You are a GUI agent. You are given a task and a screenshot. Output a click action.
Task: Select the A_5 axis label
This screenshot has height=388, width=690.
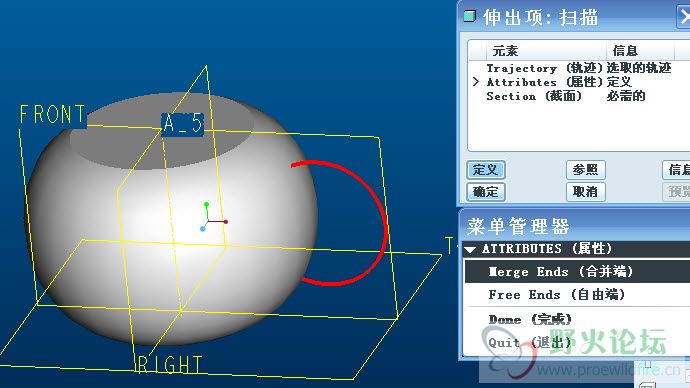tap(183, 124)
